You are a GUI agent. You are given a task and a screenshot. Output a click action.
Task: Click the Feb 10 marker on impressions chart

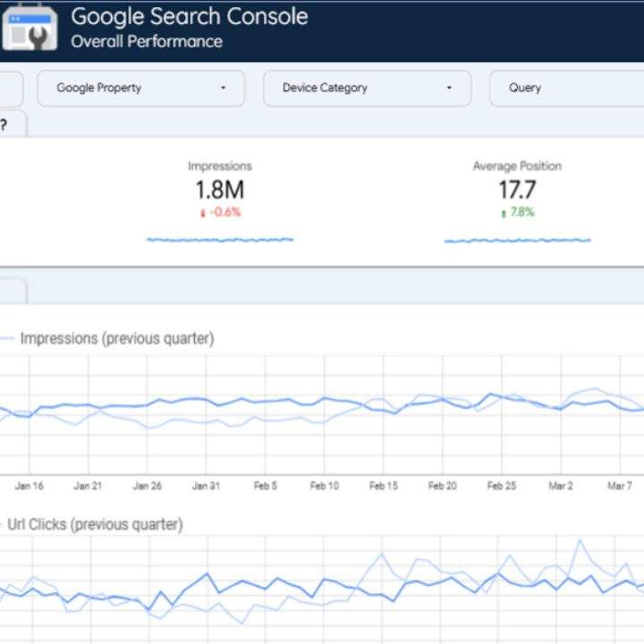(x=324, y=486)
